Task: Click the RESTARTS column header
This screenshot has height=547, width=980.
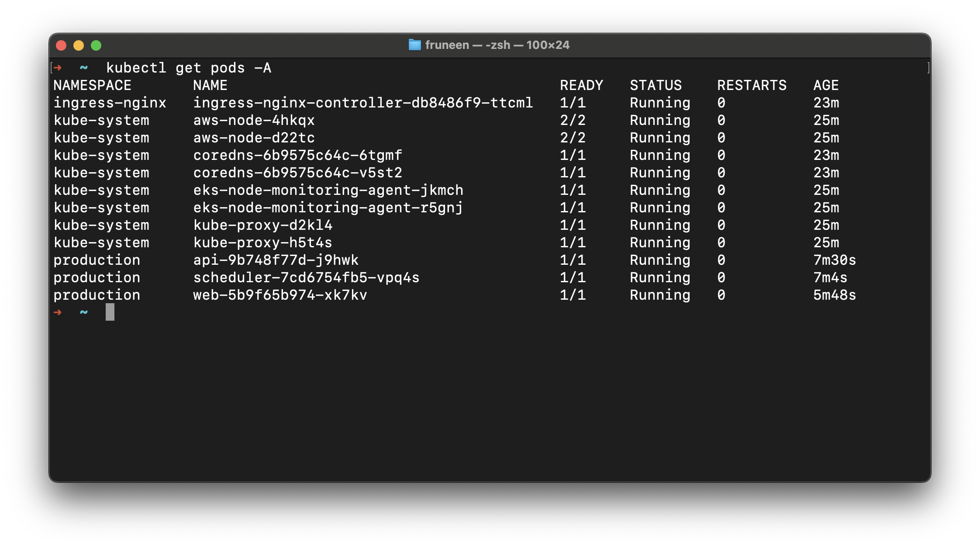Action: tap(752, 85)
